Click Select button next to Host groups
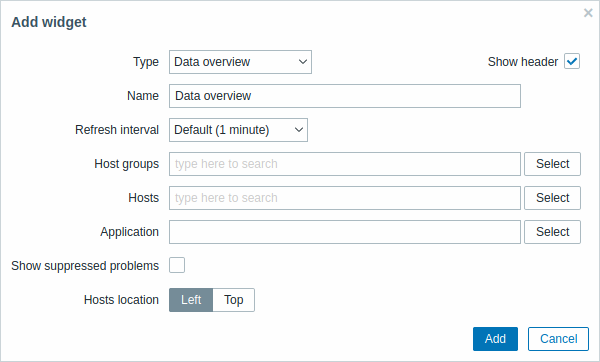 point(553,164)
